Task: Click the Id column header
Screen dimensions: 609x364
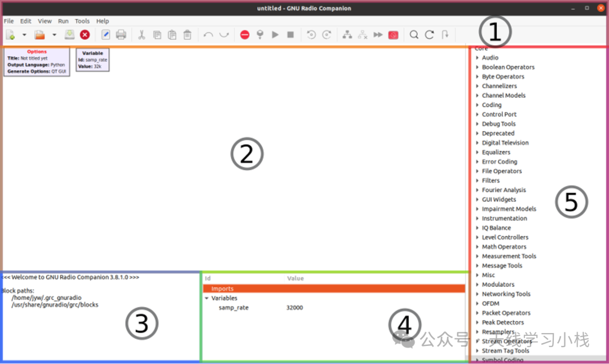Action: click(208, 278)
